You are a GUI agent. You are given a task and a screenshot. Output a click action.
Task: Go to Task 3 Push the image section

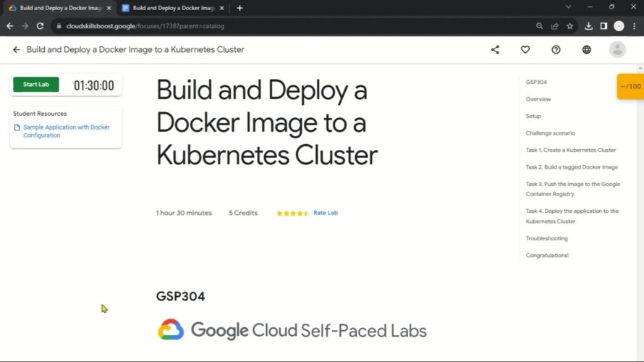pos(573,189)
